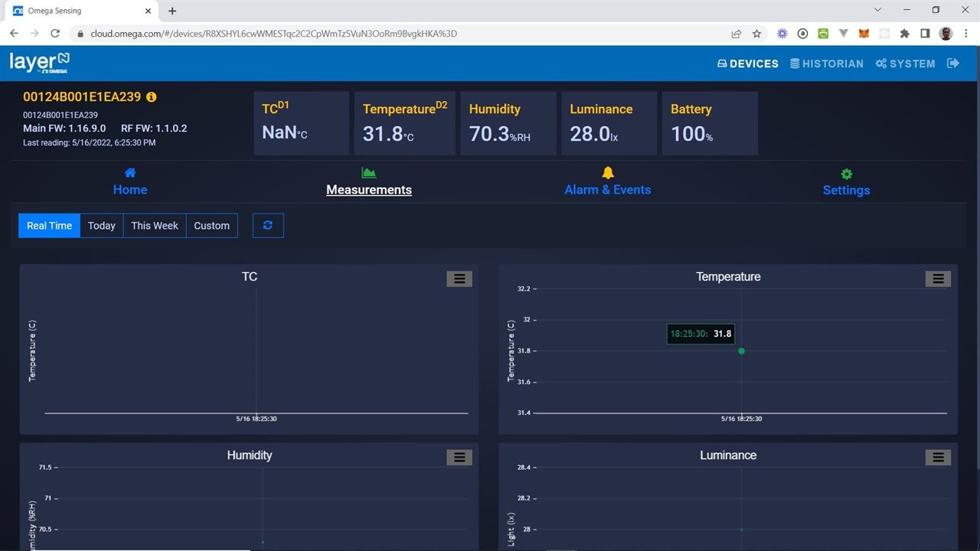This screenshot has height=551, width=980.
Task: Open the System section
Action: point(906,64)
